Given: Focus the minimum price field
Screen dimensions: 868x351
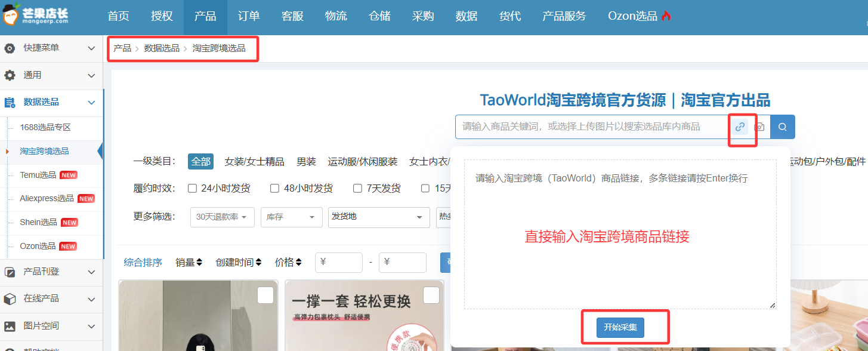Looking at the screenshot, I should 339,262.
